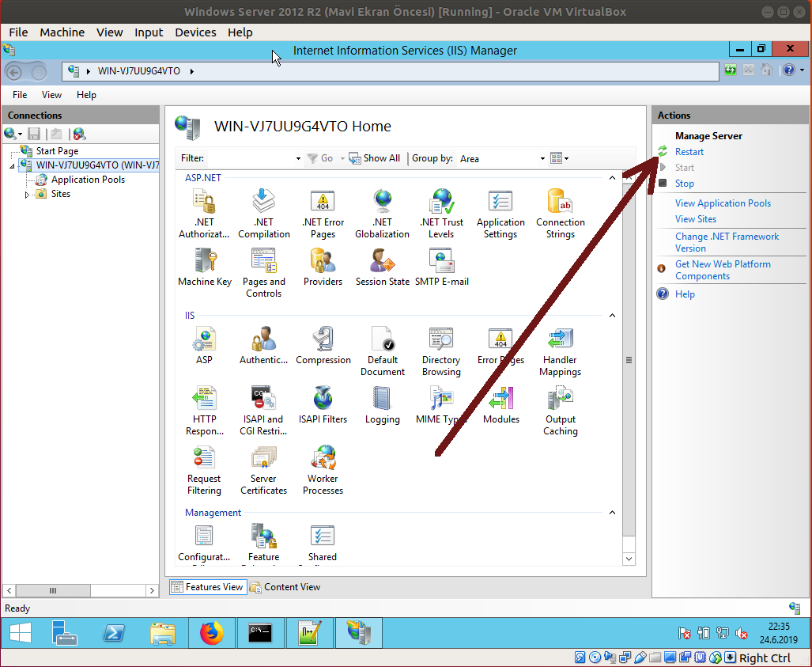Open Connection Strings feature
Screen dimensions: 812x667
[x=561, y=214]
